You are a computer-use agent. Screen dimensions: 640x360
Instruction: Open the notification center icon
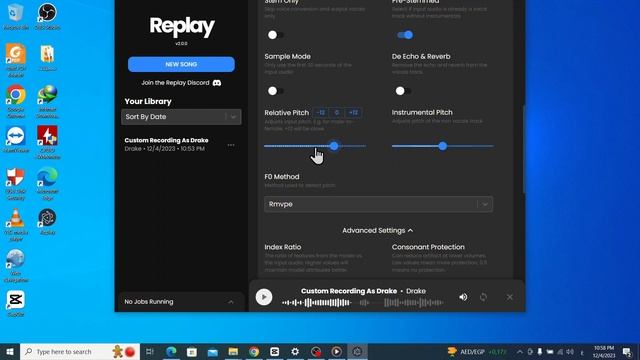627,351
